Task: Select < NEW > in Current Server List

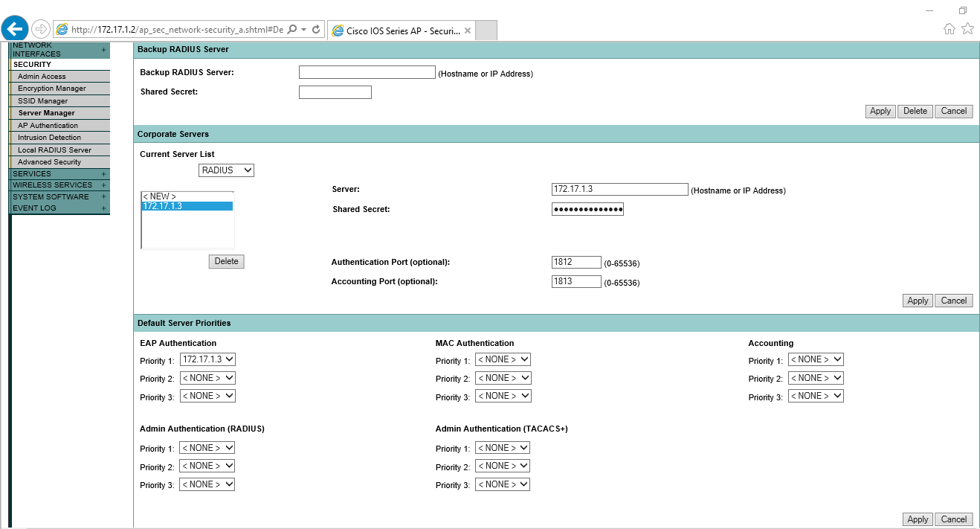Action: (x=160, y=196)
